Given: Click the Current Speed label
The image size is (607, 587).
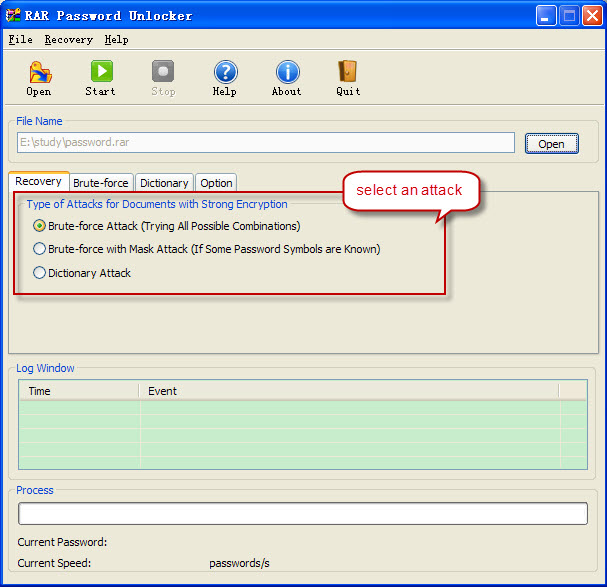Looking at the screenshot, I should (54, 563).
